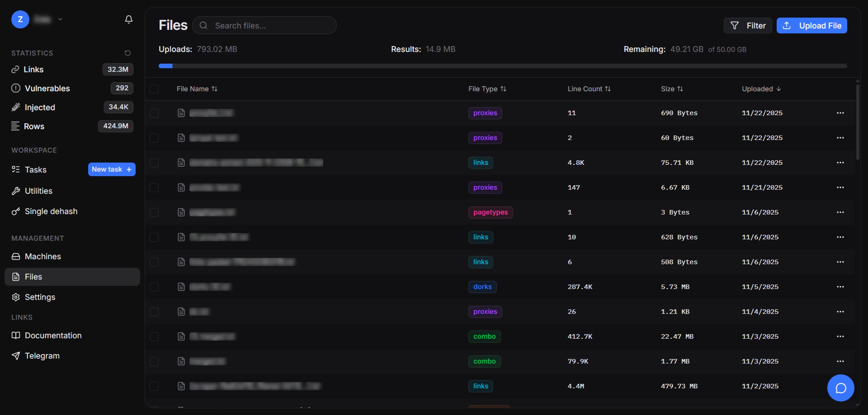The image size is (868, 415).
Task: Go to Machines in sidebar
Action: point(43,256)
